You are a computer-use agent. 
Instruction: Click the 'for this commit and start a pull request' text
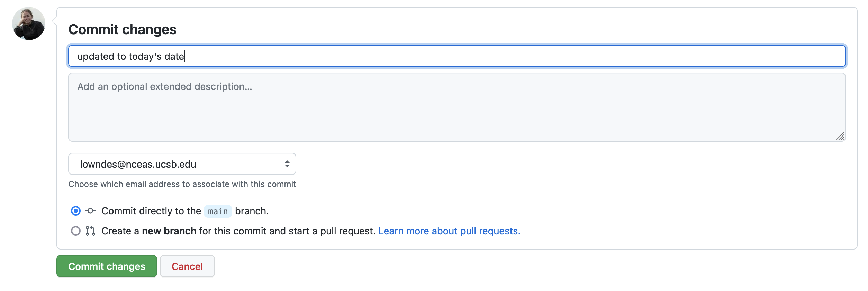pyautogui.click(x=287, y=231)
